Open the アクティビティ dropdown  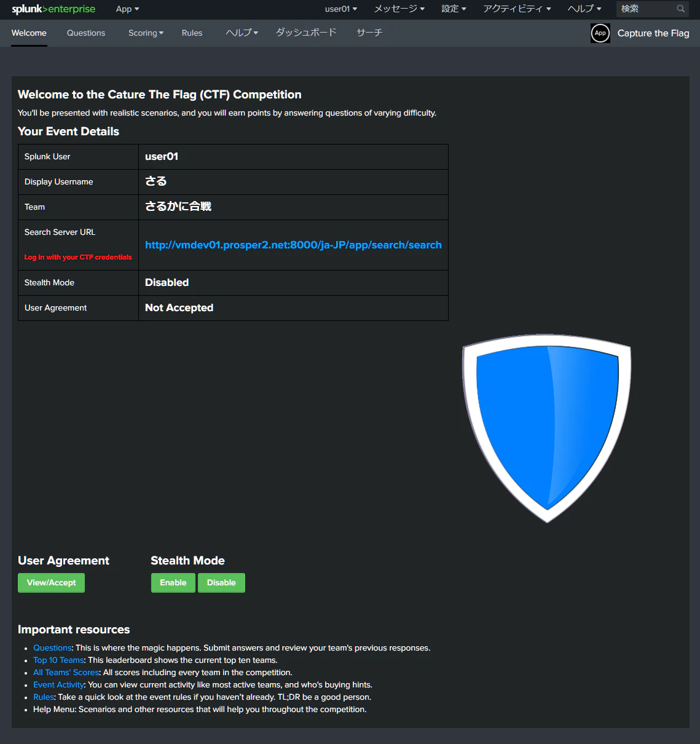point(517,9)
